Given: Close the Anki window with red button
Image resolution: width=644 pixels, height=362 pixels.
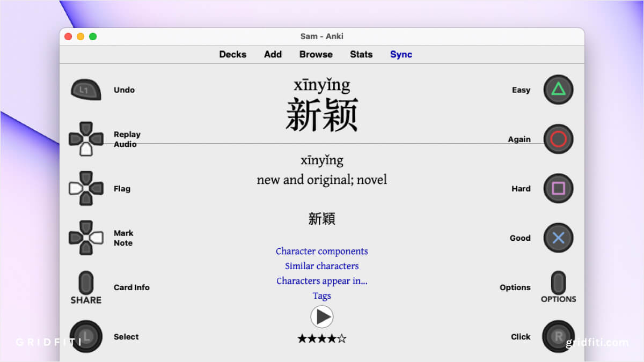Looking at the screenshot, I should tap(68, 36).
